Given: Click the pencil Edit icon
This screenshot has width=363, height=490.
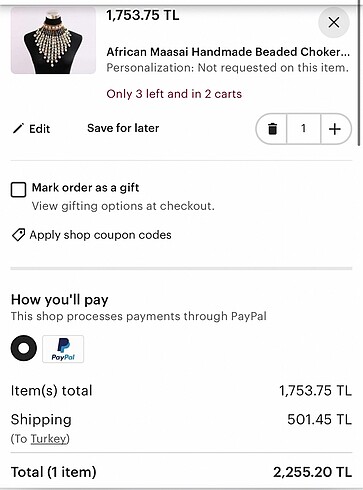Looking at the screenshot, I should tap(18, 128).
